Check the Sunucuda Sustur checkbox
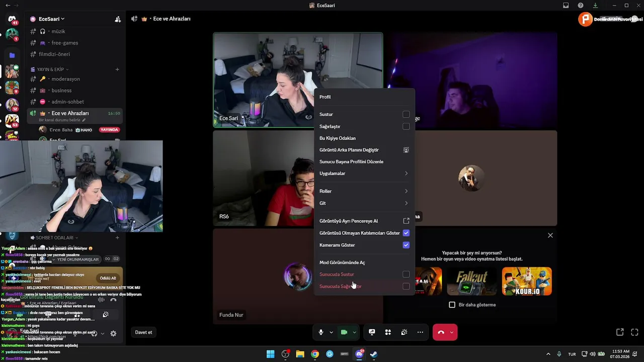Screen dimensions: 644x362 [406, 274]
